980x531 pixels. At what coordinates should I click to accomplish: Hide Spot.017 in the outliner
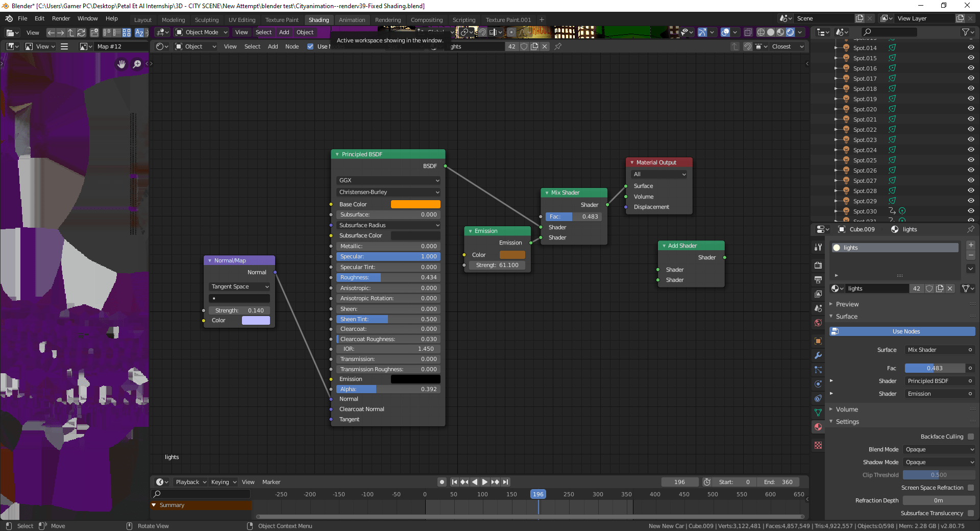(970, 78)
